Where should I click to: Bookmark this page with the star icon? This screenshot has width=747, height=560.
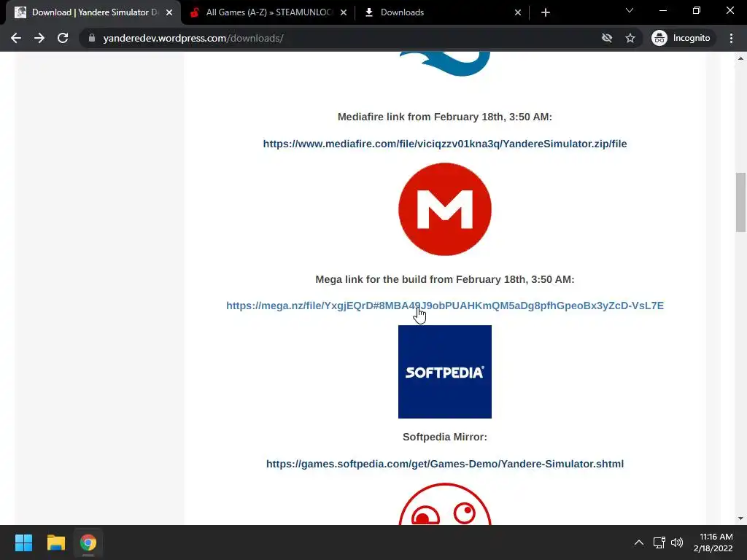tap(630, 38)
